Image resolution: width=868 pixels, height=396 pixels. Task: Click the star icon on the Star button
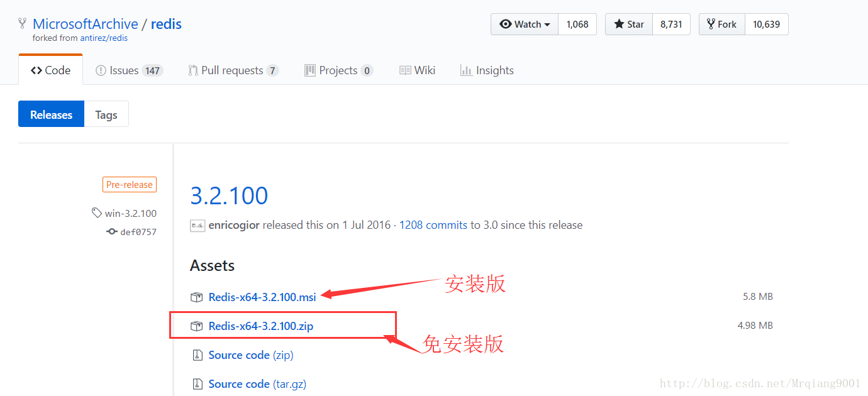point(619,25)
